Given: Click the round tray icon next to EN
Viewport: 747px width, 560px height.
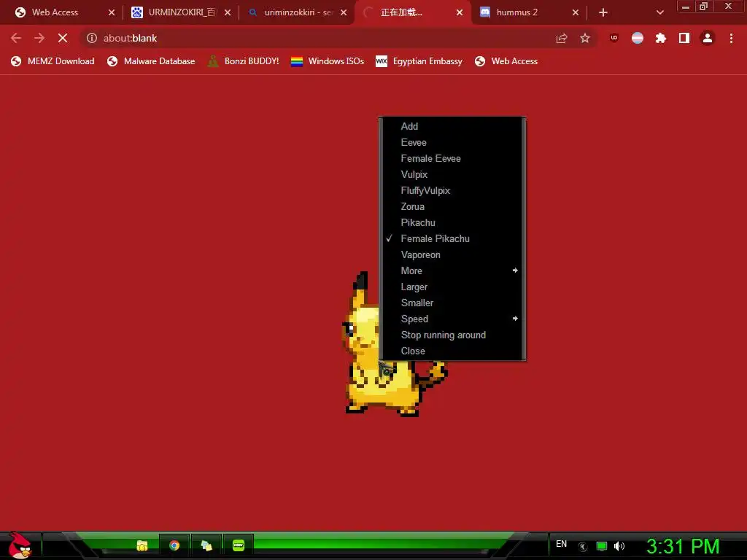Looking at the screenshot, I should click(583, 547).
